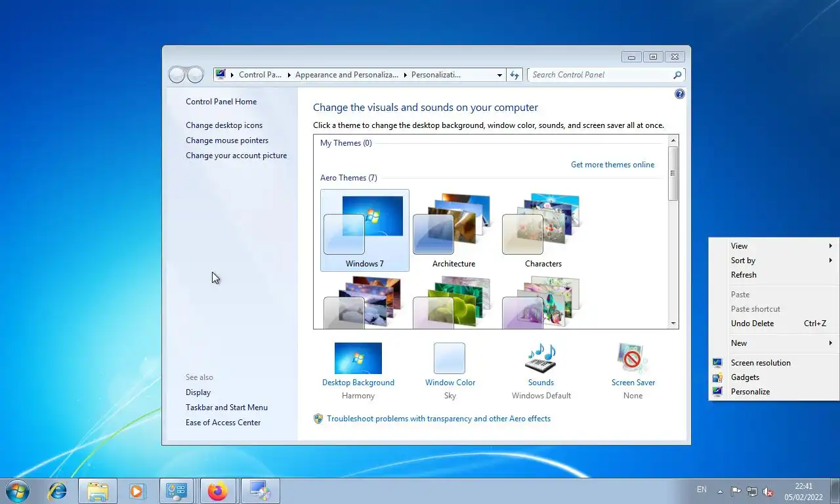This screenshot has width=840, height=504.
Task: Open Change your account picture link
Action: (x=236, y=156)
